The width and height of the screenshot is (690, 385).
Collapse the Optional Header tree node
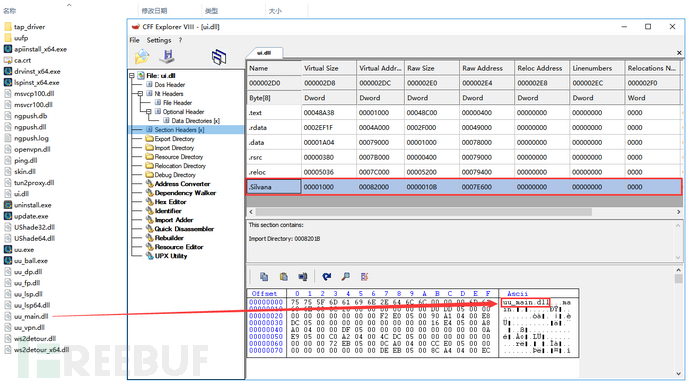click(148, 112)
